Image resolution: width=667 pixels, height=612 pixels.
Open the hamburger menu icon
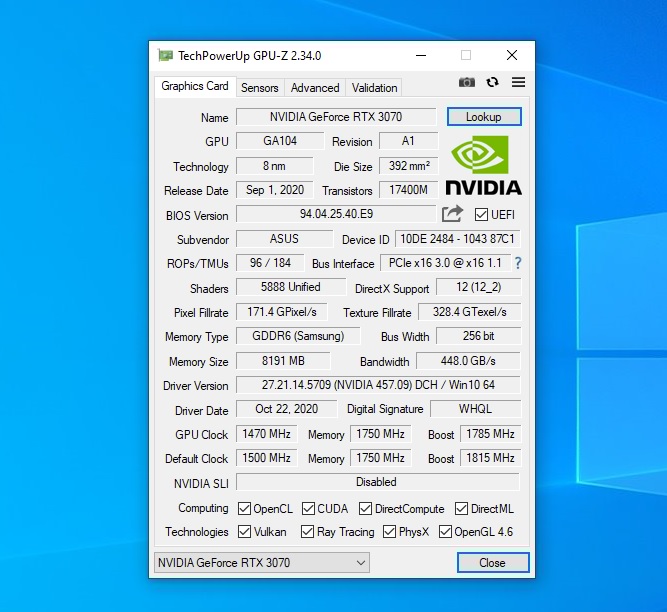518,82
